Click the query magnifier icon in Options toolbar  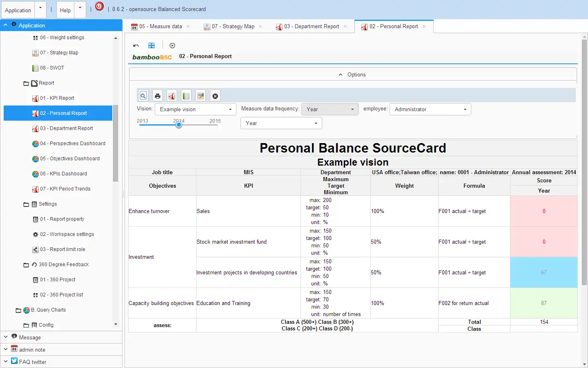point(143,96)
